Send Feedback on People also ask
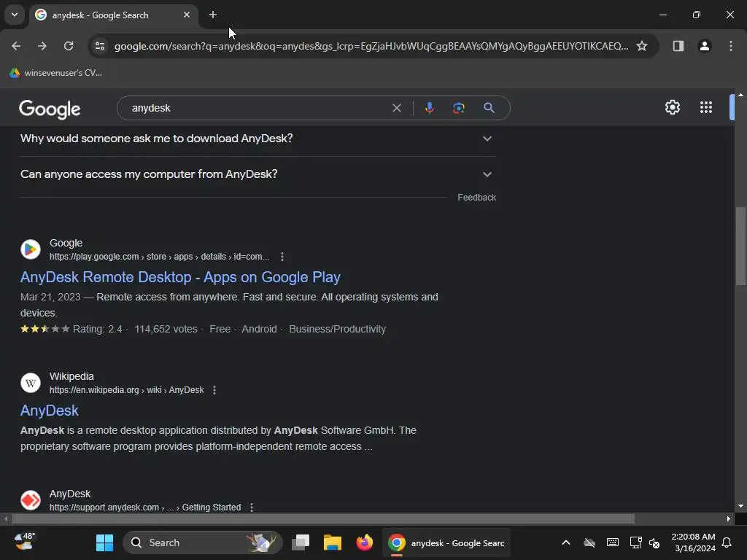Viewport: 747px width, 560px height. [476, 198]
